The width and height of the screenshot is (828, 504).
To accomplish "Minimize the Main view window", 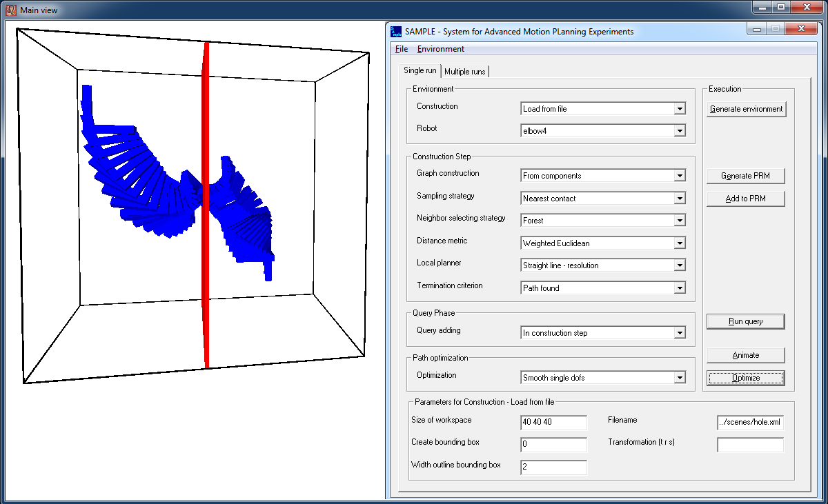I will click(762, 7).
